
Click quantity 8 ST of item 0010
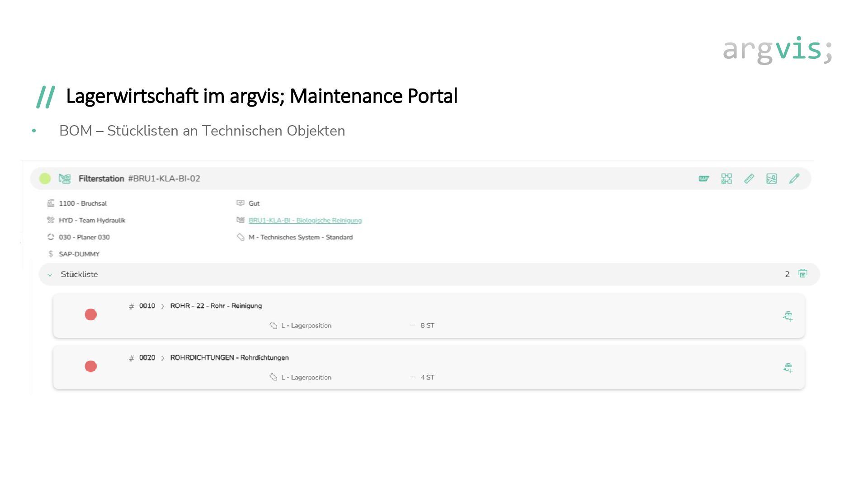(x=428, y=325)
